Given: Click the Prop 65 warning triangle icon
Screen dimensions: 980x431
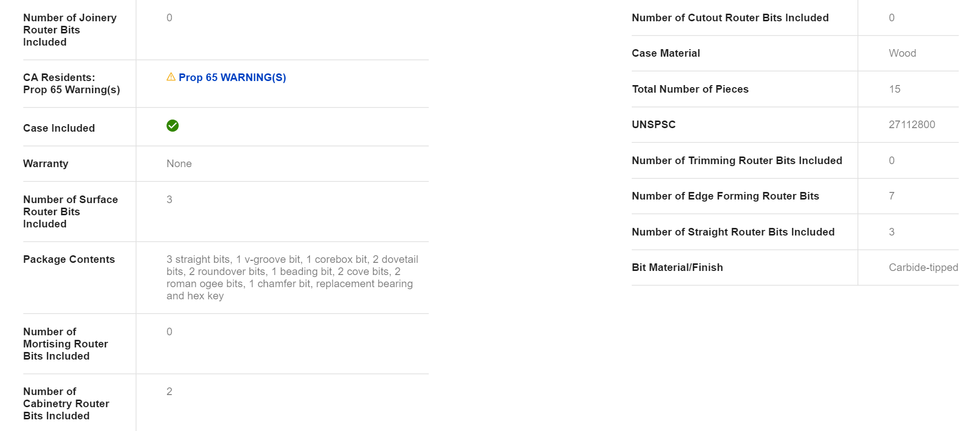Looking at the screenshot, I should [171, 77].
